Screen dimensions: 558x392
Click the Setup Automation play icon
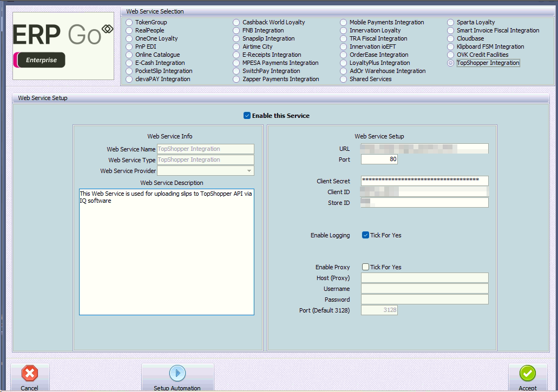pyautogui.click(x=177, y=373)
